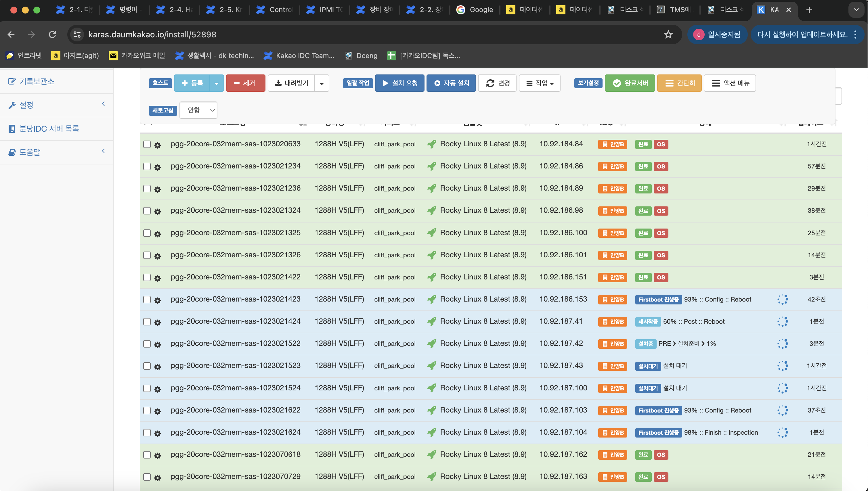Open gear settings for host pgg-20core-032mem-sas-1023021522

coord(158,345)
